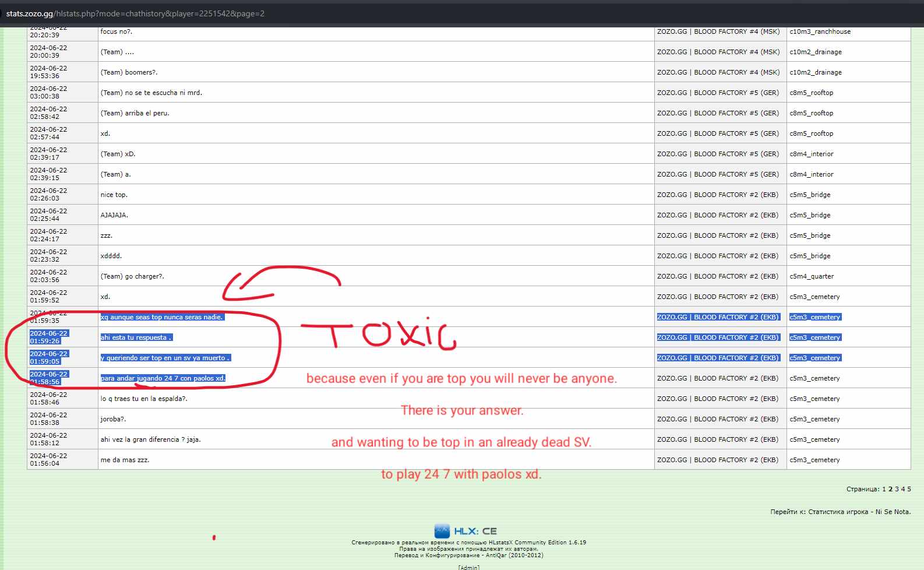This screenshot has height=570, width=924.
Task: Select the c5m4_quarter map entry
Action: [x=812, y=276]
